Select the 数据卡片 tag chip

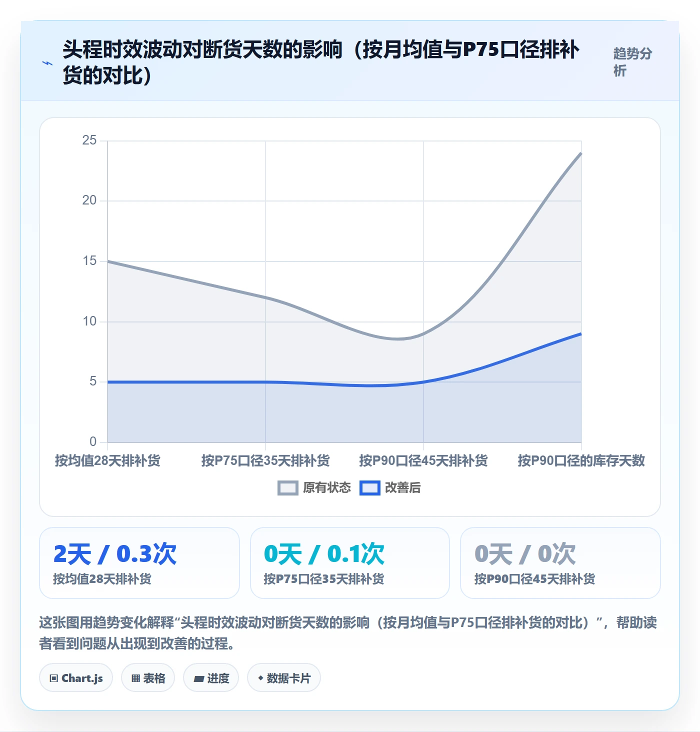click(x=284, y=678)
